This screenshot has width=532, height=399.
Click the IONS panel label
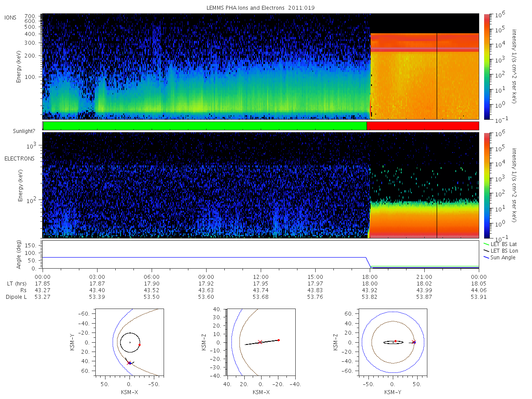point(10,17)
